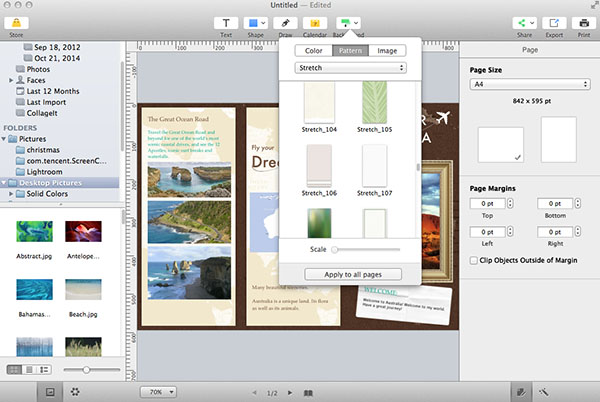Select the Draw tool
This screenshot has height=402, width=600.
click(x=287, y=22)
